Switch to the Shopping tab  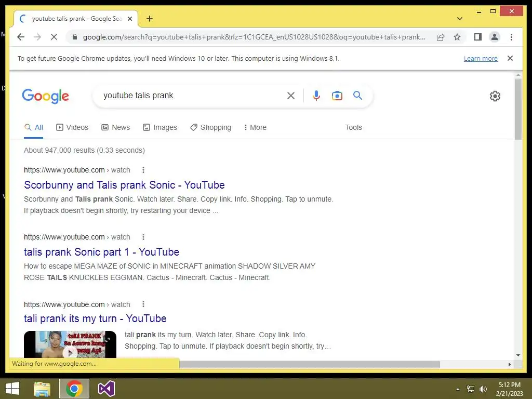[211, 128]
